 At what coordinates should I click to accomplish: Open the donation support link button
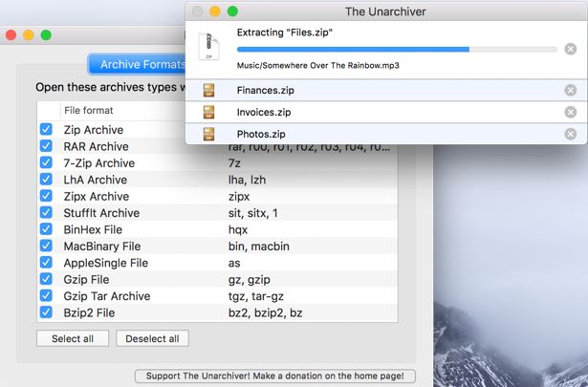[274, 376]
